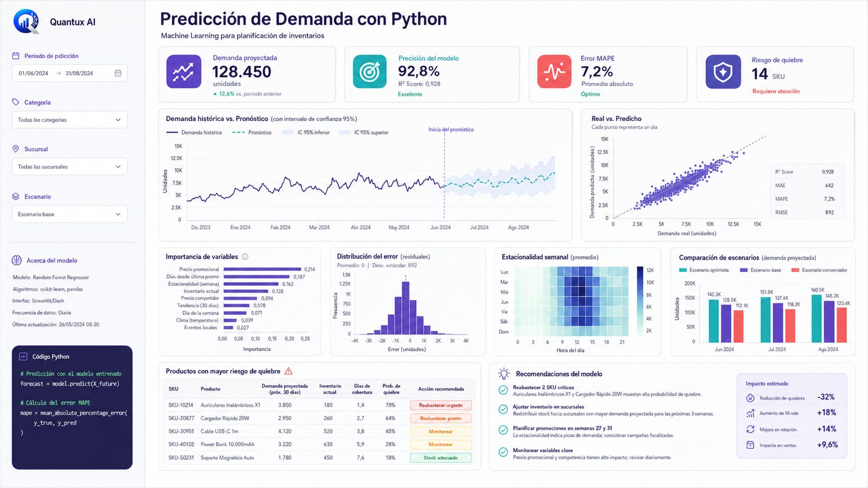Click the SKU column header

(174, 389)
